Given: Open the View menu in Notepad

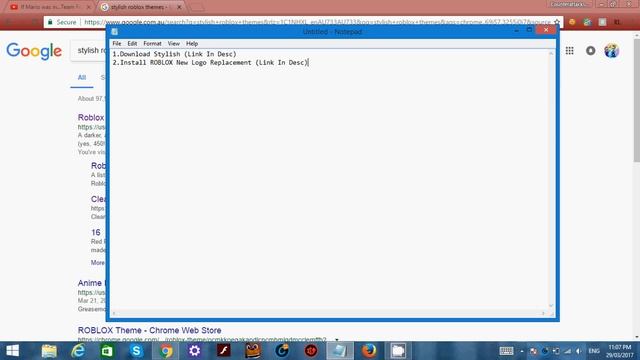Looking at the screenshot, I should [173, 44].
